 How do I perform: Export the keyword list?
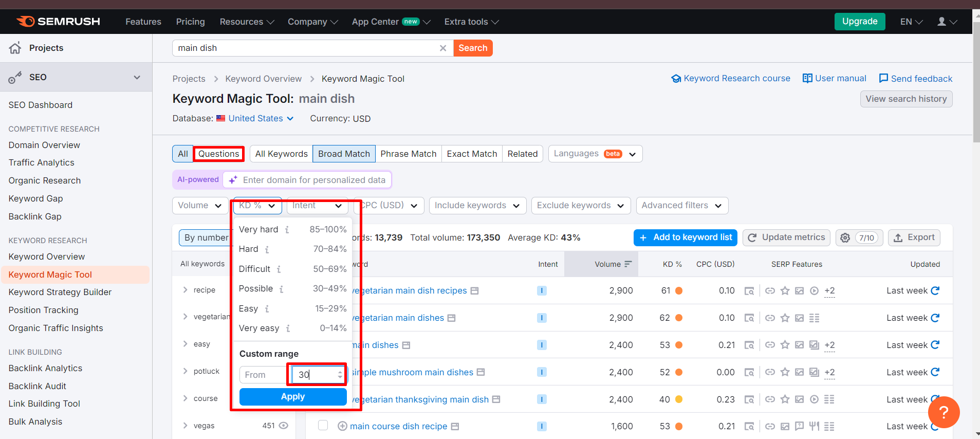(x=914, y=237)
